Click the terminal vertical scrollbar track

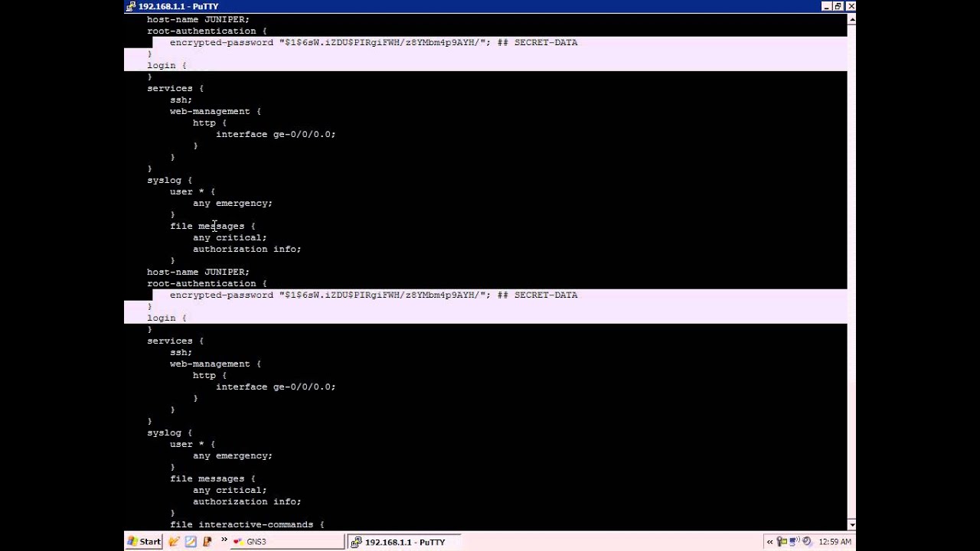click(851, 272)
